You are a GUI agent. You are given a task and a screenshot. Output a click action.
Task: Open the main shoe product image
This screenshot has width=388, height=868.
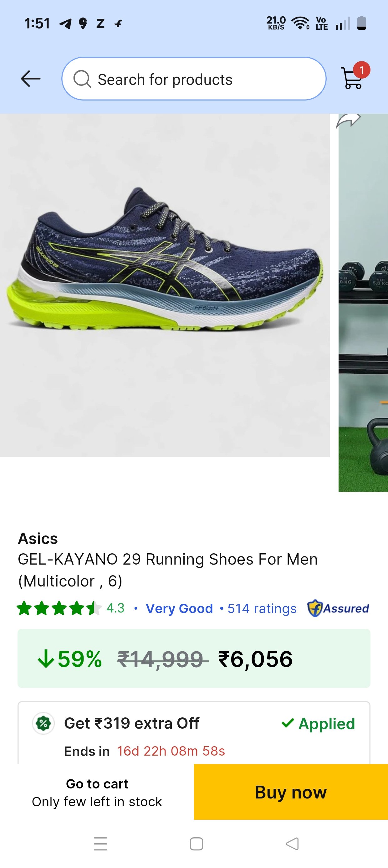tap(165, 285)
